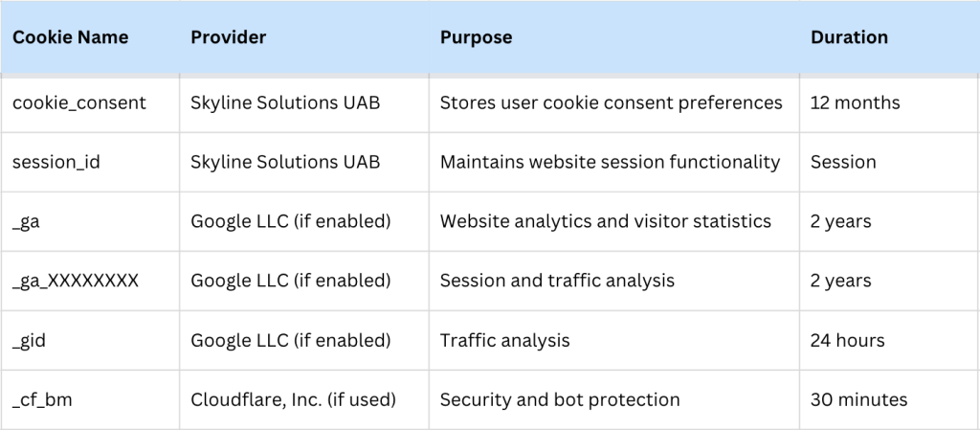Click the Cookie Name column header
The height and width of the screenshot is (430, 980).
click(x=70, y=37)
